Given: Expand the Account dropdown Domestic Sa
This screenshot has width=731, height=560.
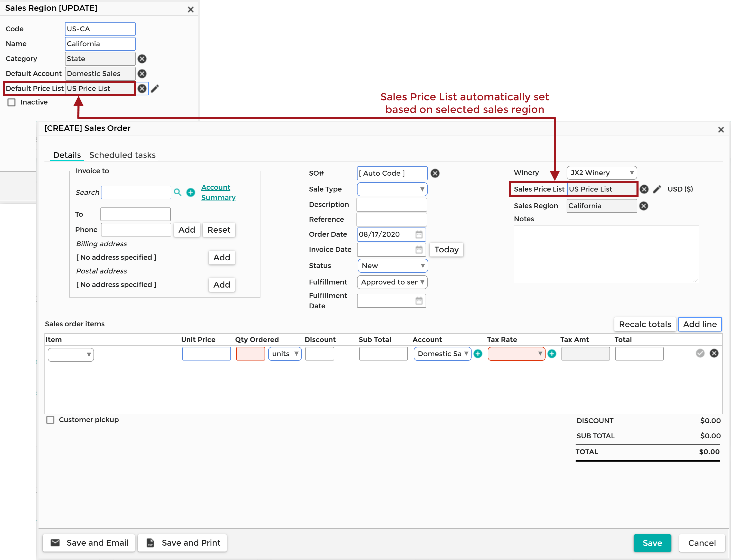Looking at the screenshot, I should click(x=443, y=354).
